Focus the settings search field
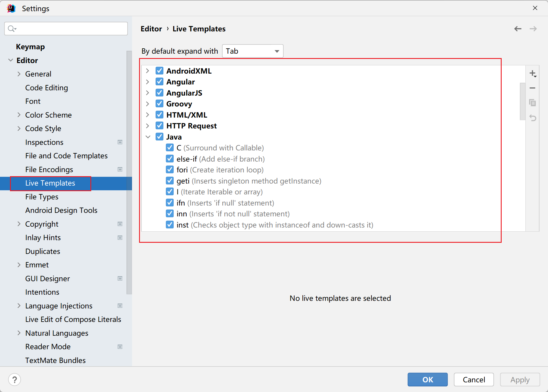The width and height of the screenshot is (548, 392). pos(70,29)
